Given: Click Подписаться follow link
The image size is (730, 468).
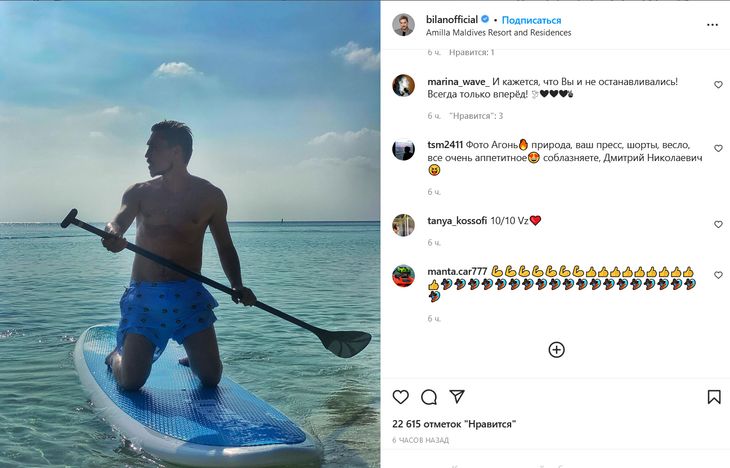Looking at the screenshot, I should pos(531,20).
